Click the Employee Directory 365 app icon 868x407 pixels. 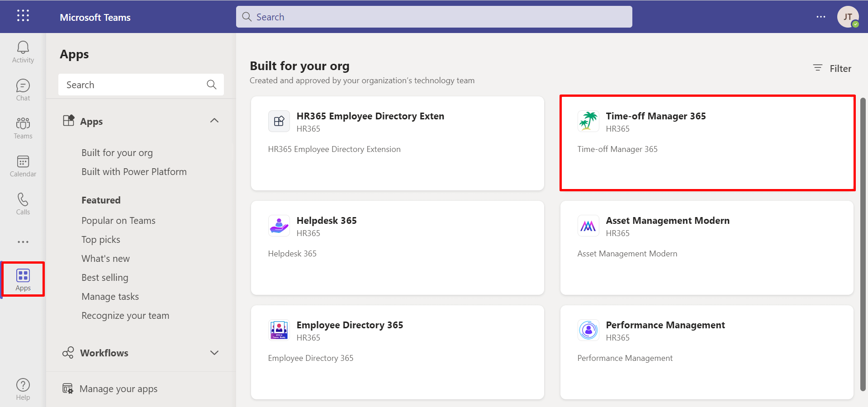click(x=279, y=330)
